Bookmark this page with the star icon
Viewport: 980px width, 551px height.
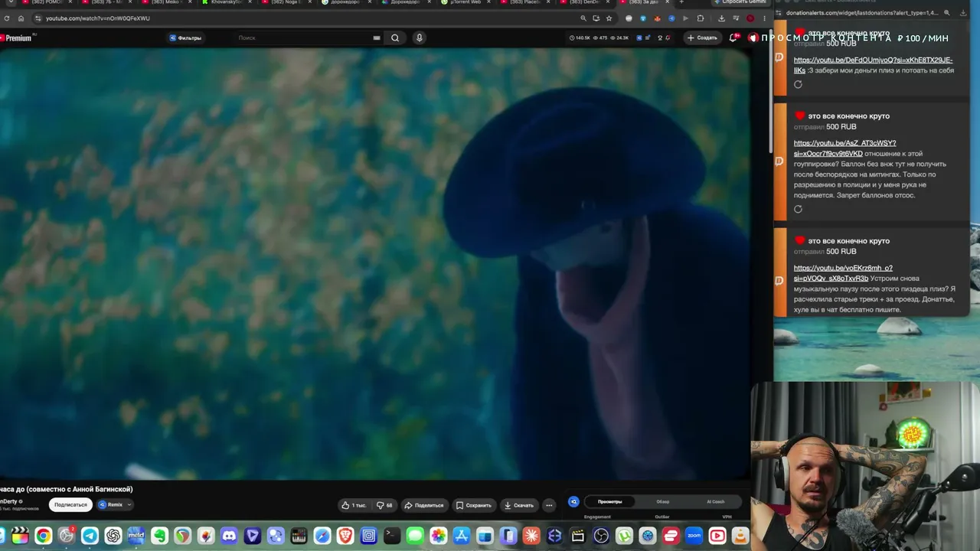609,18
